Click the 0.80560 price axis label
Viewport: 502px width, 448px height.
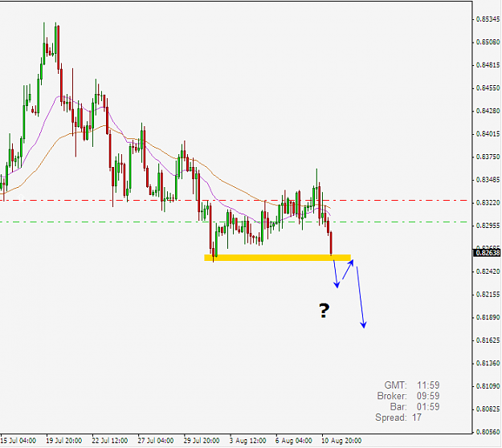488,432
